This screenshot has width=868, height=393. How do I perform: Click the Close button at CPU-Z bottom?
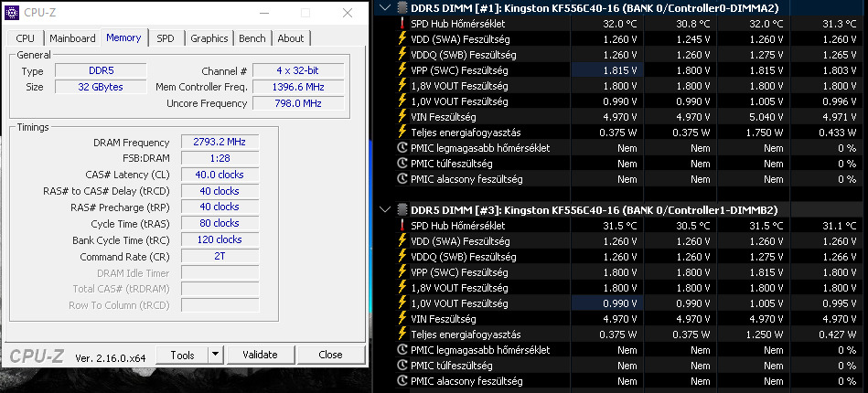330,355
